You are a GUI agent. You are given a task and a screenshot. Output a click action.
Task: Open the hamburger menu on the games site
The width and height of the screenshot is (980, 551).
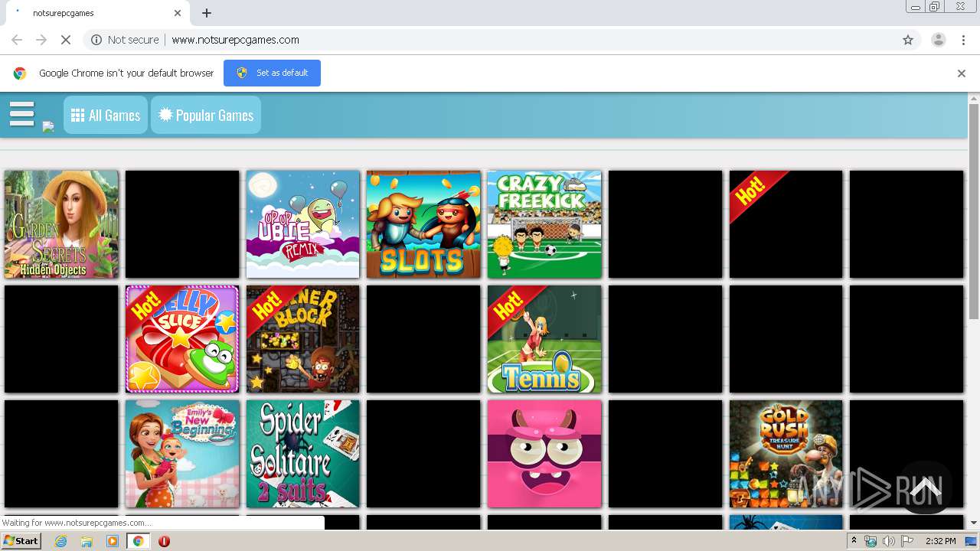(21, 114)
